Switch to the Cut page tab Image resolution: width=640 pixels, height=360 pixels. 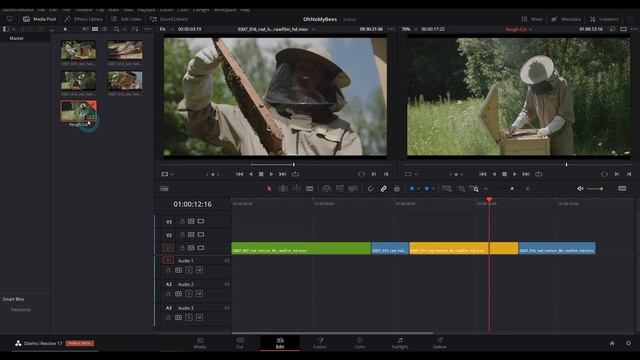tap(240, 343)
